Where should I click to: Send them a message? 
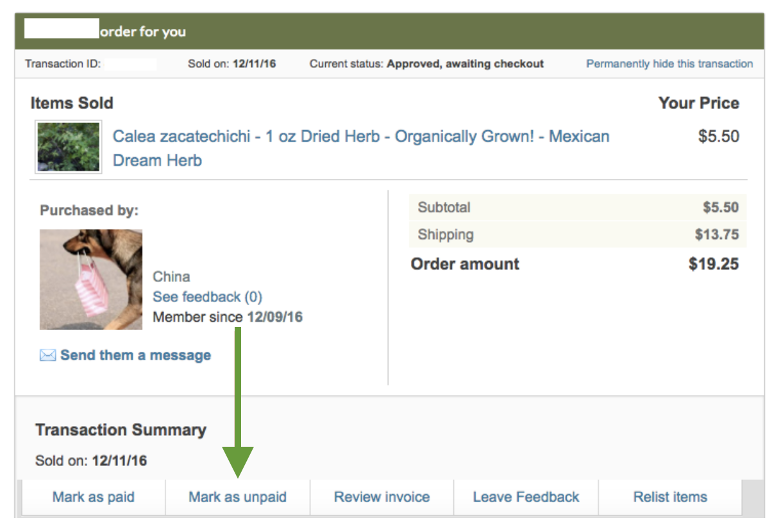(x=135, y=355)
